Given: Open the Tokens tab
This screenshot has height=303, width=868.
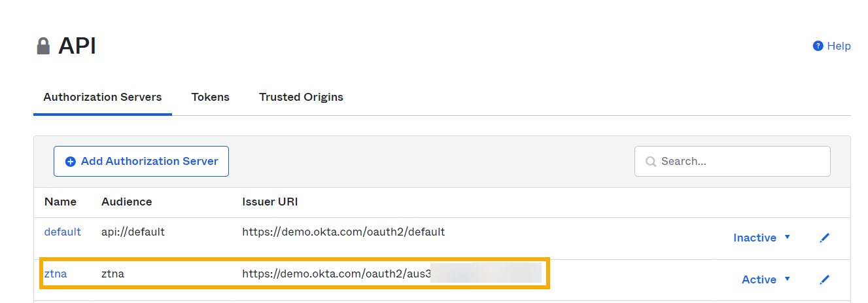Looking at the screenshot, I should (210, 97).
